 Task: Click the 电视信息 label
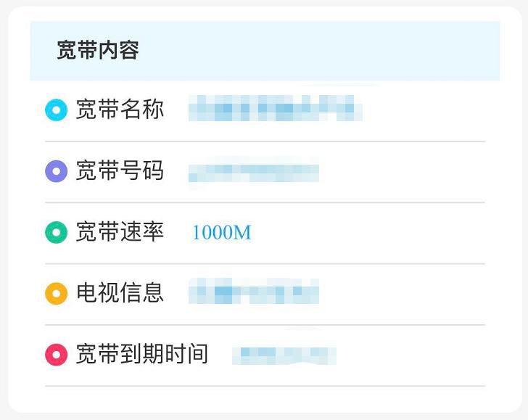point(120,293)
